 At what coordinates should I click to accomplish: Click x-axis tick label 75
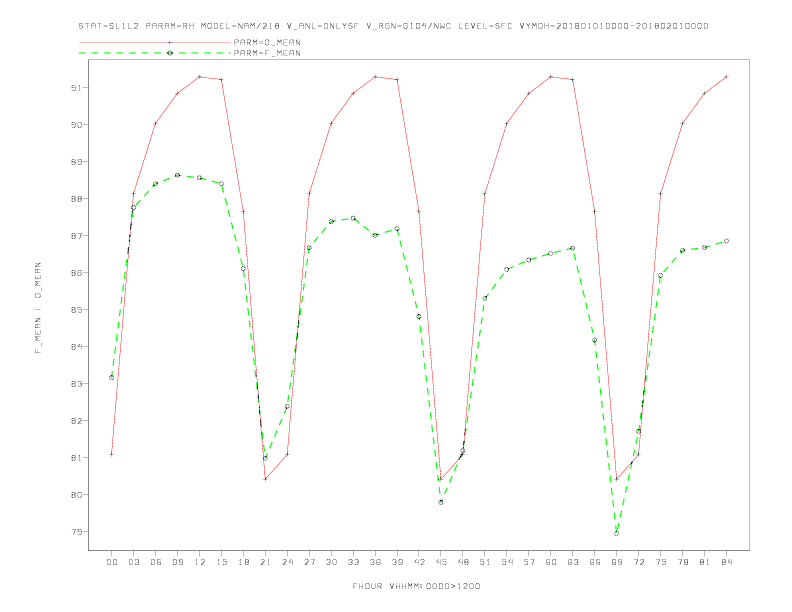pyautogui.click(x=661, y=562)
